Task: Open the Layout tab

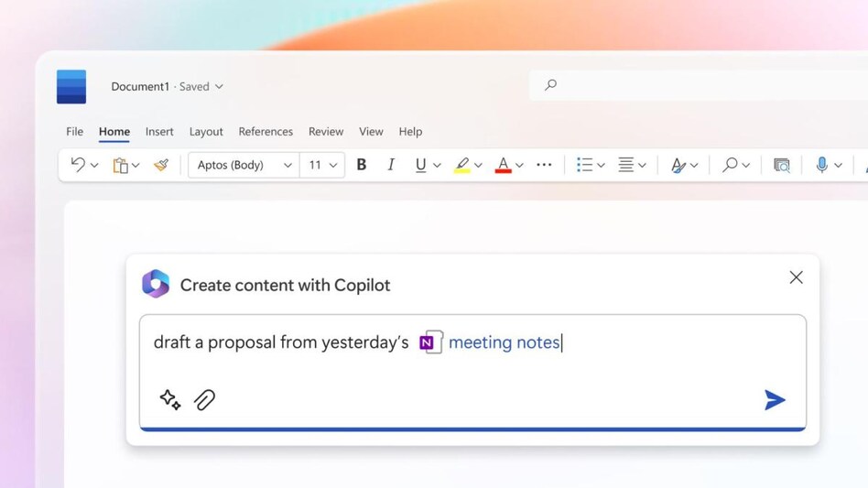Action: 206,132
